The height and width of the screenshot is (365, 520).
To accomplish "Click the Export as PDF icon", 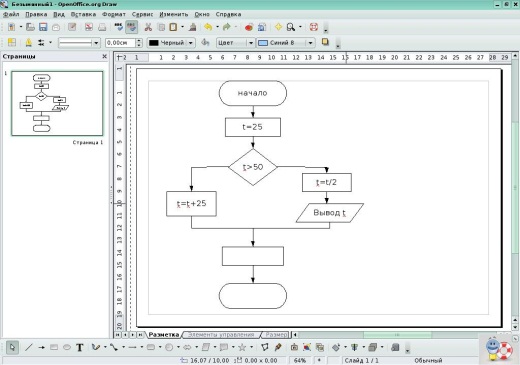I will (88, 27).
